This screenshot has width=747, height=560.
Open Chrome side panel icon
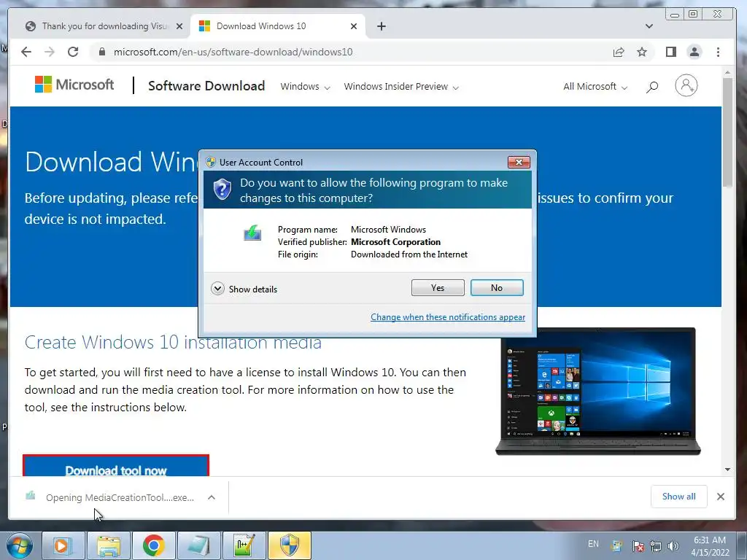click(x=671, y=52)
